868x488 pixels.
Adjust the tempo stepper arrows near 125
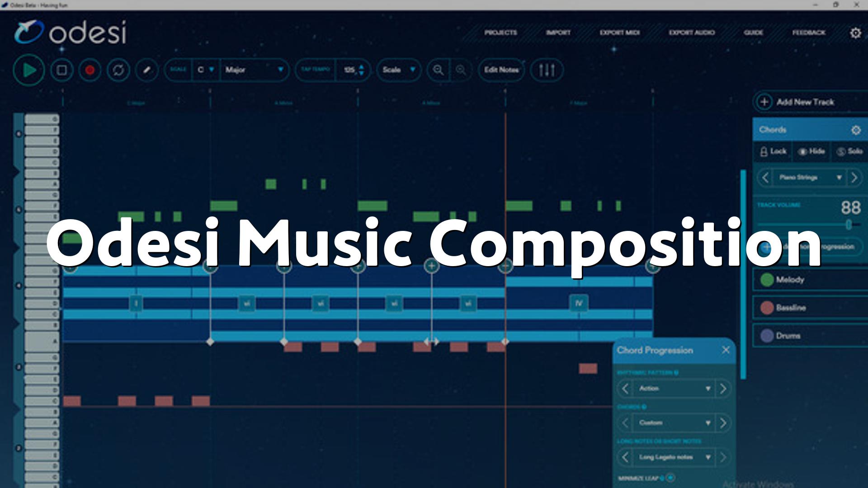[361, 70]
